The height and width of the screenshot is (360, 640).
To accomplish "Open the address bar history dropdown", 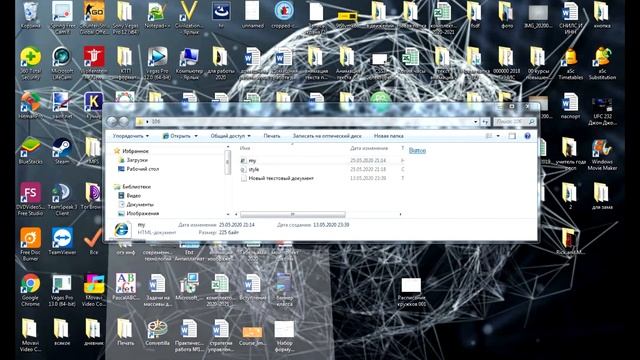I will [476, 122].
